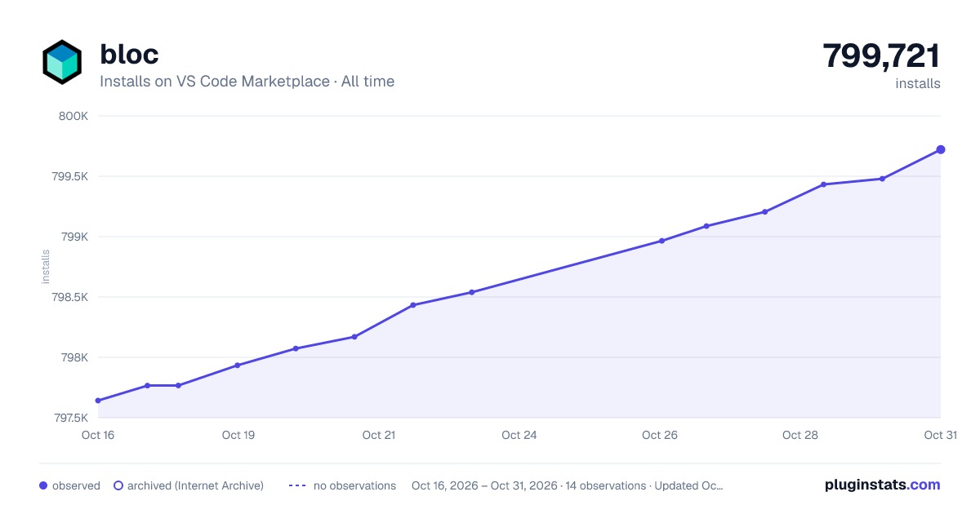The height and width of the screenshot is (514, 980).
Task: Click the 'Installs on VS Code Marketplace · All time' subtitle
Action: tap(247, 82)
